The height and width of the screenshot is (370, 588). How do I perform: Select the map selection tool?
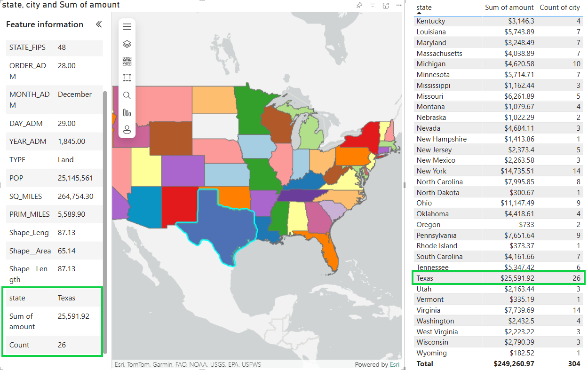[x=127, y=78]
